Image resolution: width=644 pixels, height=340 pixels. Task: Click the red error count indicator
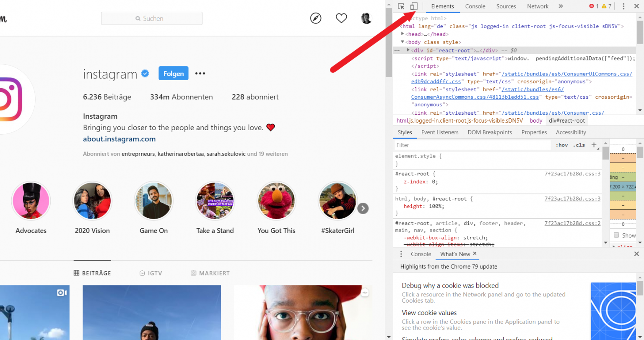[x=594, y=6]
